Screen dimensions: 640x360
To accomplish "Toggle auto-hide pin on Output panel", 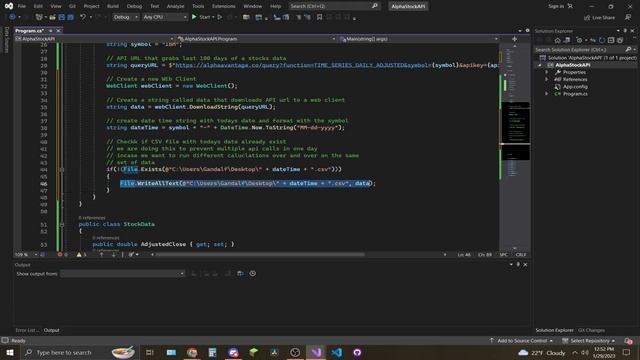I will pos(518,264).
